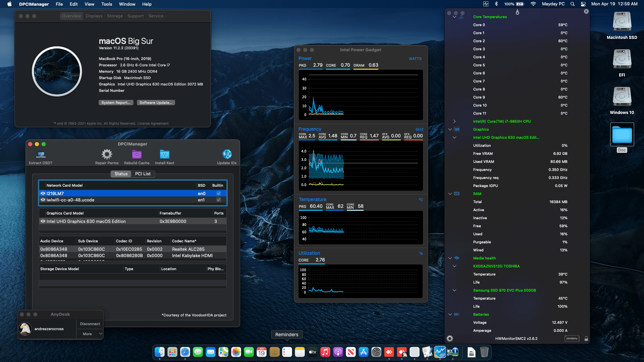Open Podcasts from the Dock
Viewport: 644px width, 362px height.
click(338, 352)
